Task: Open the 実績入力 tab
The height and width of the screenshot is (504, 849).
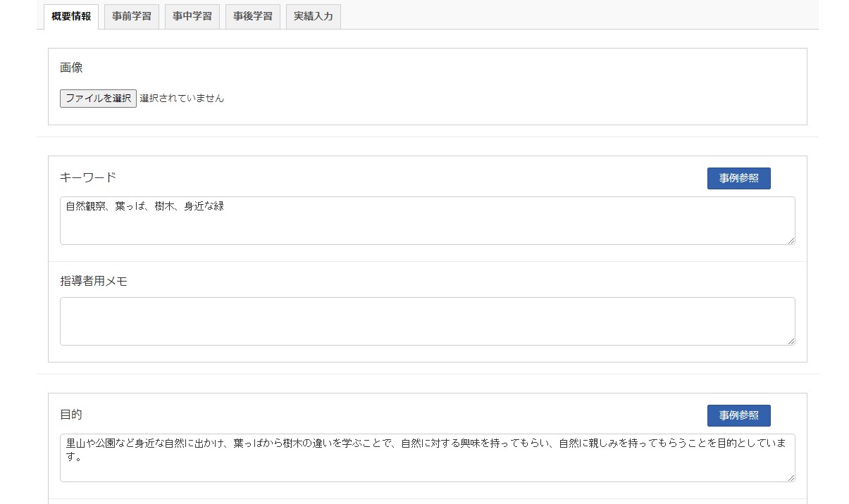Action: tap(314, 16)
